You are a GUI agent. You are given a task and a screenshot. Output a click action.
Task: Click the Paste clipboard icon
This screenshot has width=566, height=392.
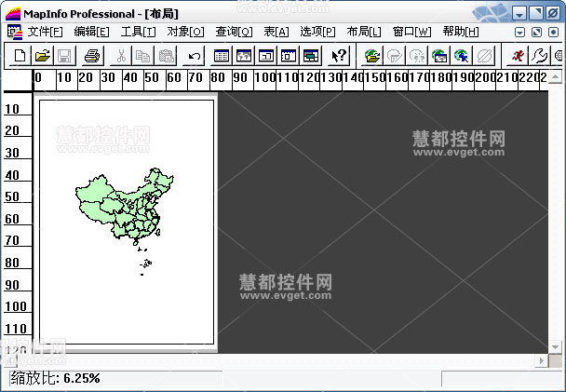[166, 56]
